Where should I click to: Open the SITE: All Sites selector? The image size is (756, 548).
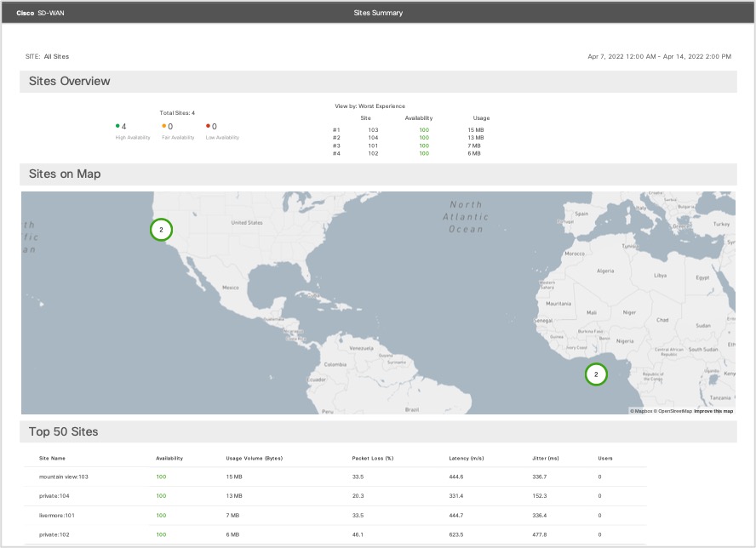coord(56,56)
